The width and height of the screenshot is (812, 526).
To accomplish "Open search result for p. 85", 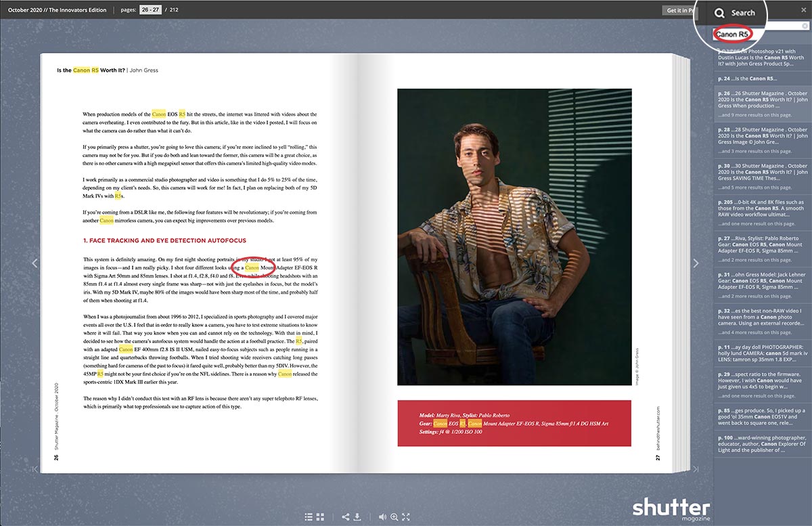I will tap(763, 418).
